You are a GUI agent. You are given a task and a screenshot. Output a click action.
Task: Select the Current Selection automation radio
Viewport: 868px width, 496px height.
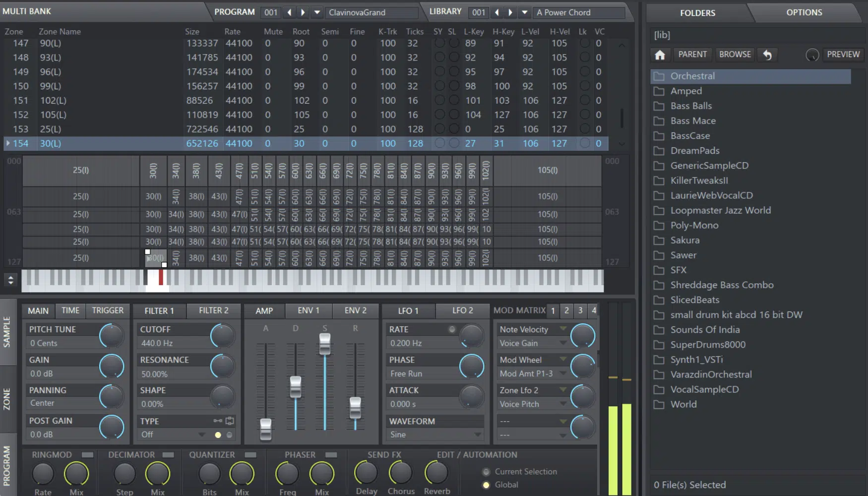[486, 472]
